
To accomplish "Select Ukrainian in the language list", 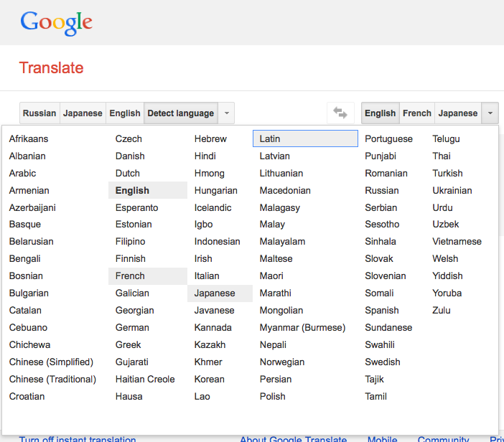I will coord(452,190).
